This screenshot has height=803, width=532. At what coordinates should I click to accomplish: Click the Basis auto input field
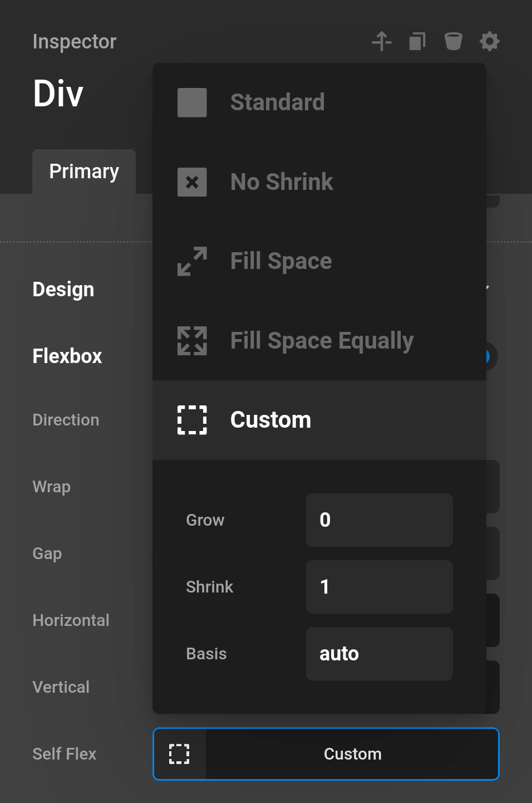click(379, 654)
